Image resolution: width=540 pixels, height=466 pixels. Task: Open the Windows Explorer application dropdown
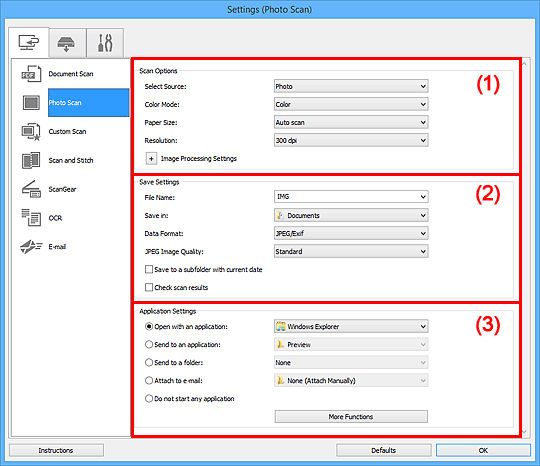pos(351,326)
